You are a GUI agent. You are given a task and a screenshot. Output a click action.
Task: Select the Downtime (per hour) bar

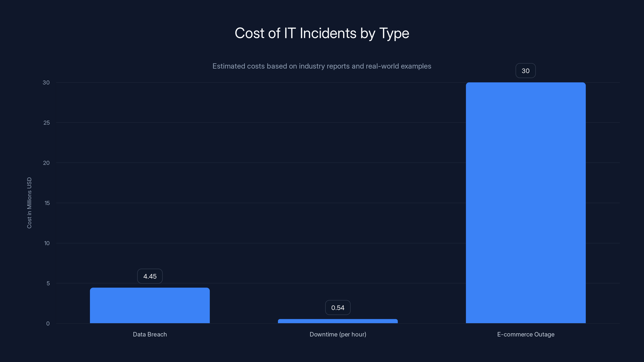[x=338, y=321]
